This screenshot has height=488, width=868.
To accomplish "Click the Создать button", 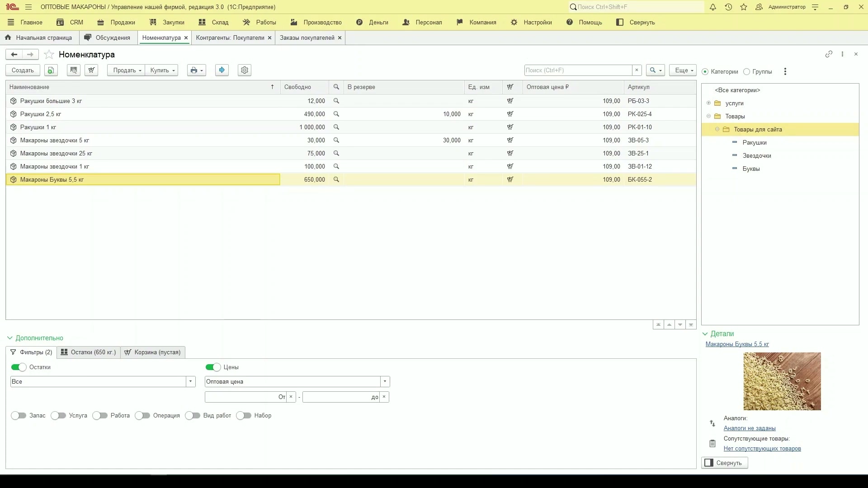I will [23, 70].
